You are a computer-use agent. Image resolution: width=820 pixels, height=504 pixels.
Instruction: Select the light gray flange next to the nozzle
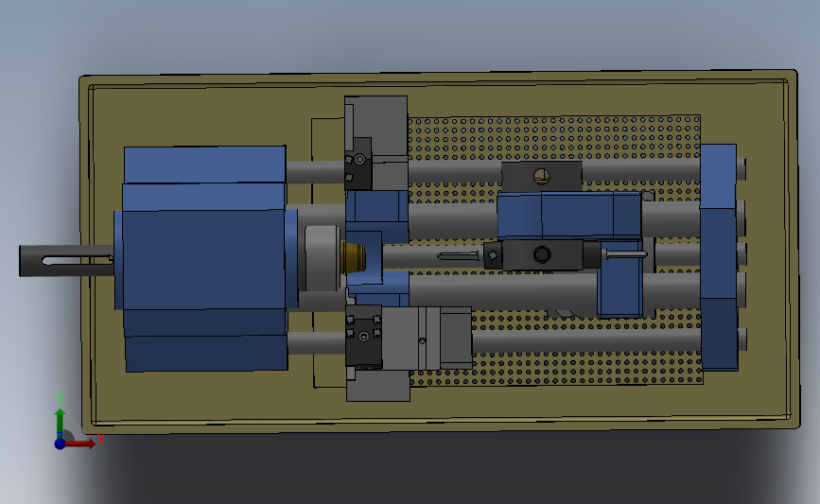(x=323, y=258)
